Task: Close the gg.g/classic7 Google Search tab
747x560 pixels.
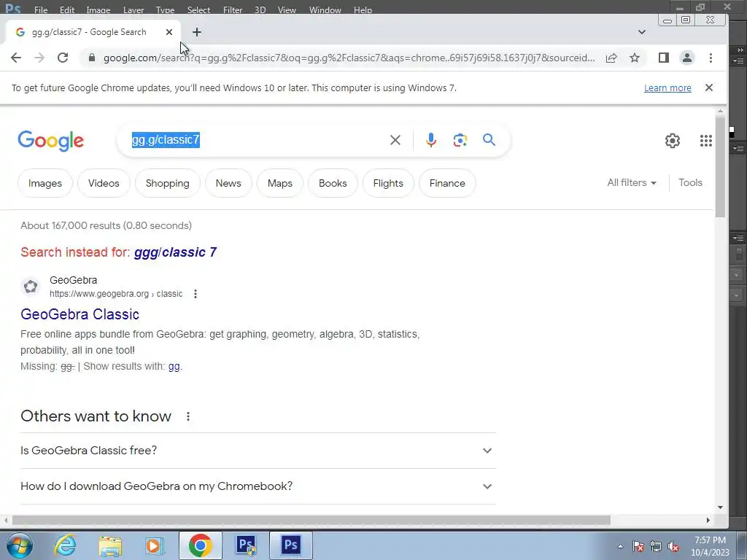Action: [169, 32]
